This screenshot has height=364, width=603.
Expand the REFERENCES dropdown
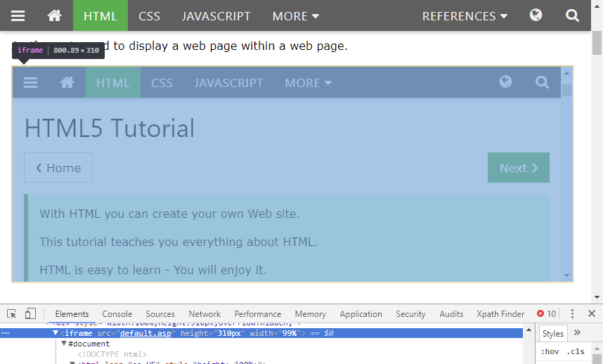pos(465,15)
